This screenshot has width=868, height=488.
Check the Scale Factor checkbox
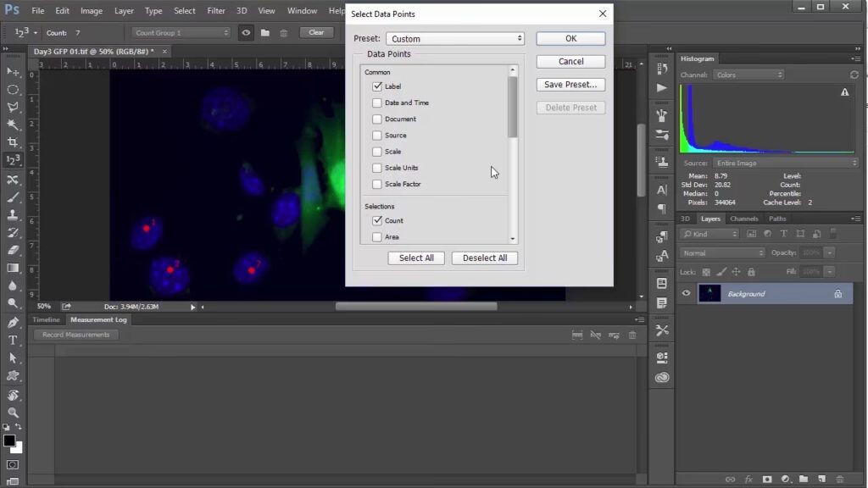pyautogui.click(x=377, y=184)
